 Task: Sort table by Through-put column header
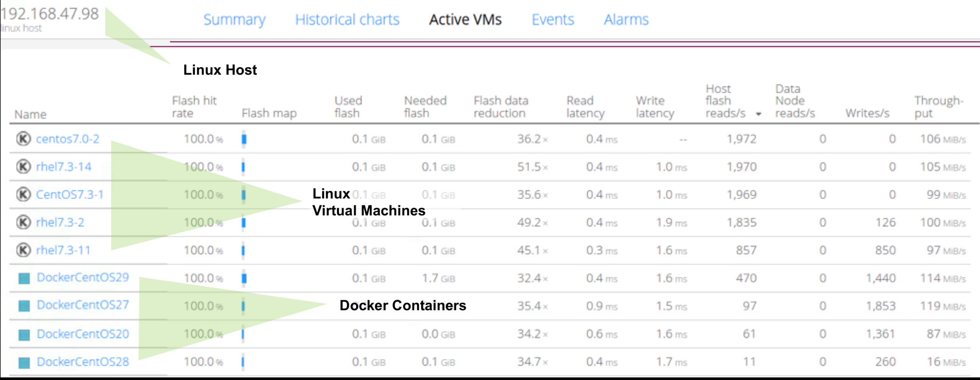pos(939,107)
